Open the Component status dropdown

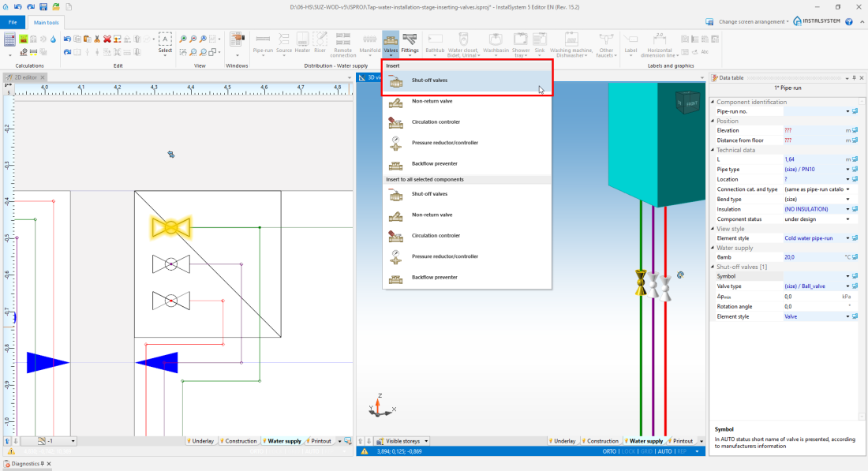[847, 219]
